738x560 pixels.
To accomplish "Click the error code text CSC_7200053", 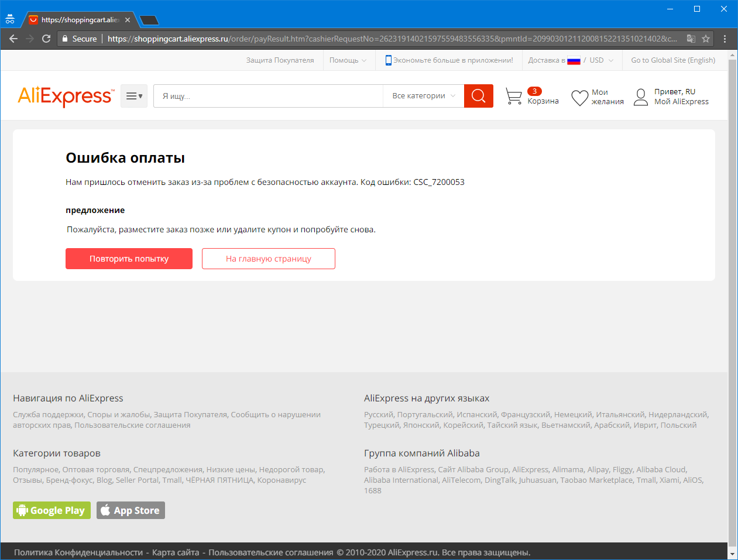I will point(439,182).
